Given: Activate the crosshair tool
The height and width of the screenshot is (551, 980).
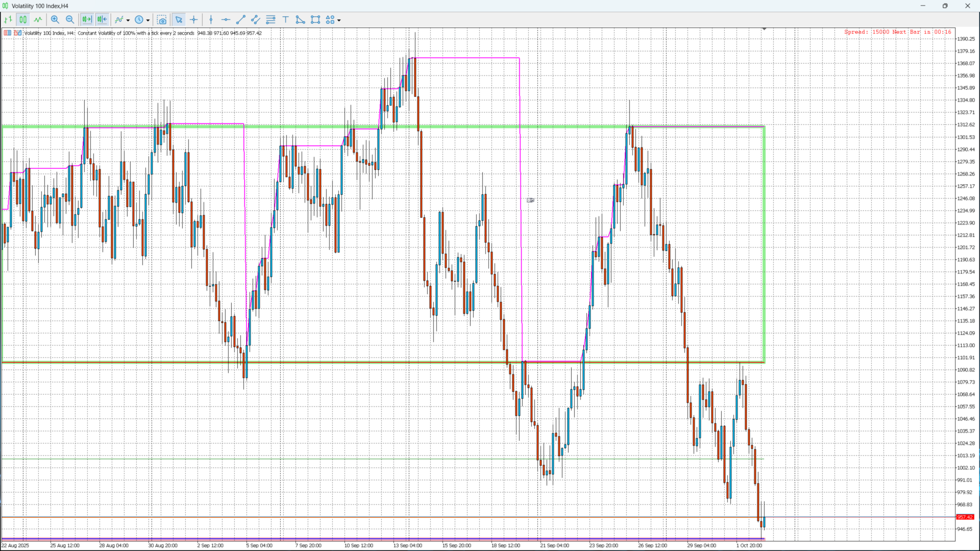Looking at the screenshot, I should click(194, 20).
